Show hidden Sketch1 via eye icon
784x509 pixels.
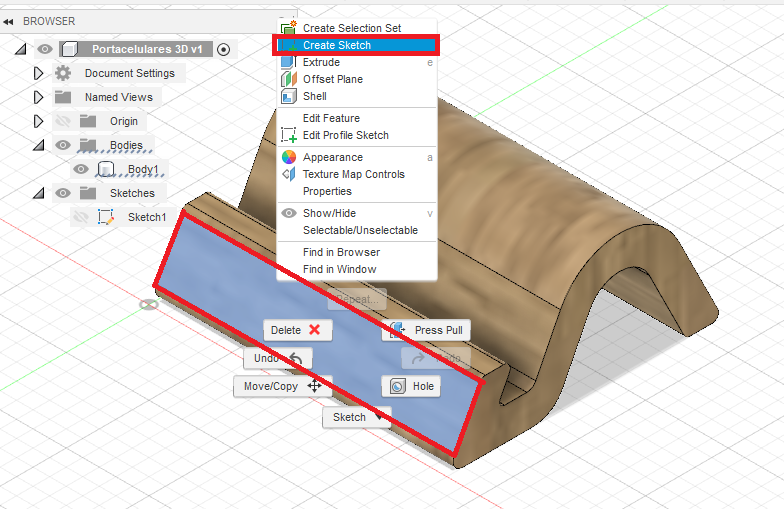(80, 217)
